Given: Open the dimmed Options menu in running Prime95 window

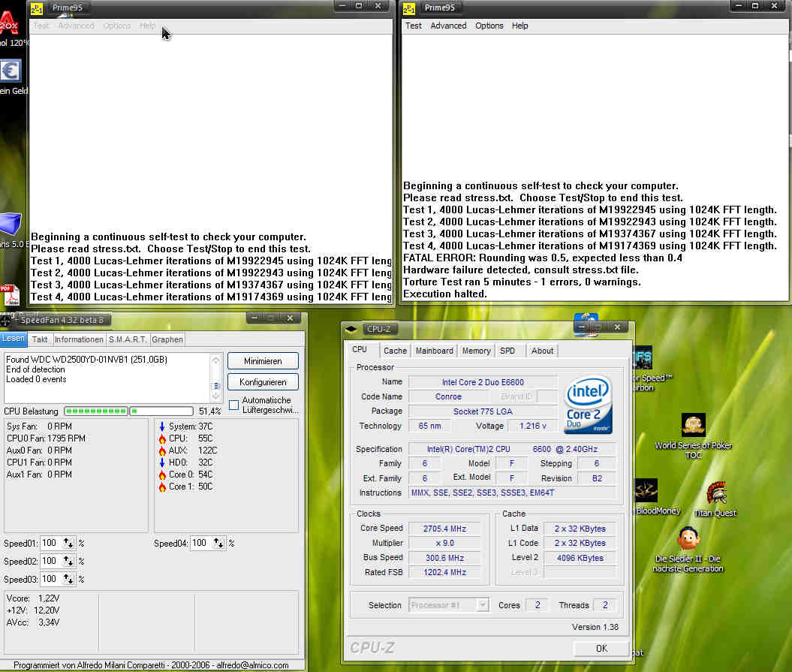Looking at the screenshot, I should point(116,26).
